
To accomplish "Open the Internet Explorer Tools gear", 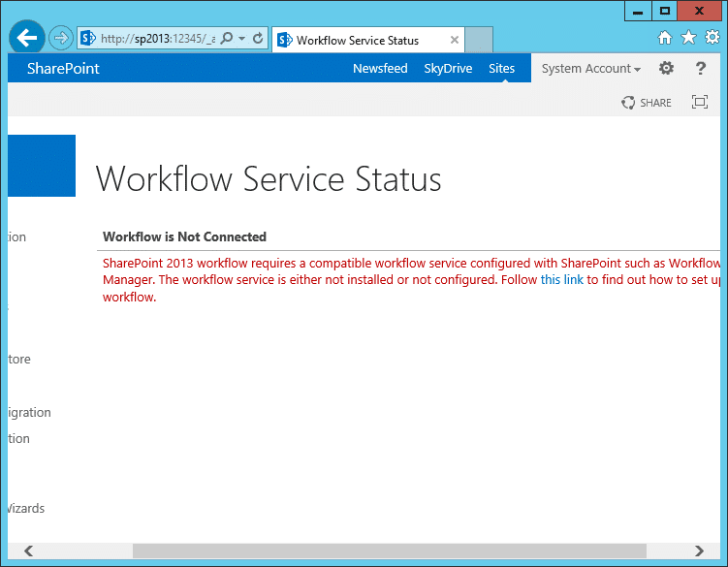I will (x=712, y=38).
